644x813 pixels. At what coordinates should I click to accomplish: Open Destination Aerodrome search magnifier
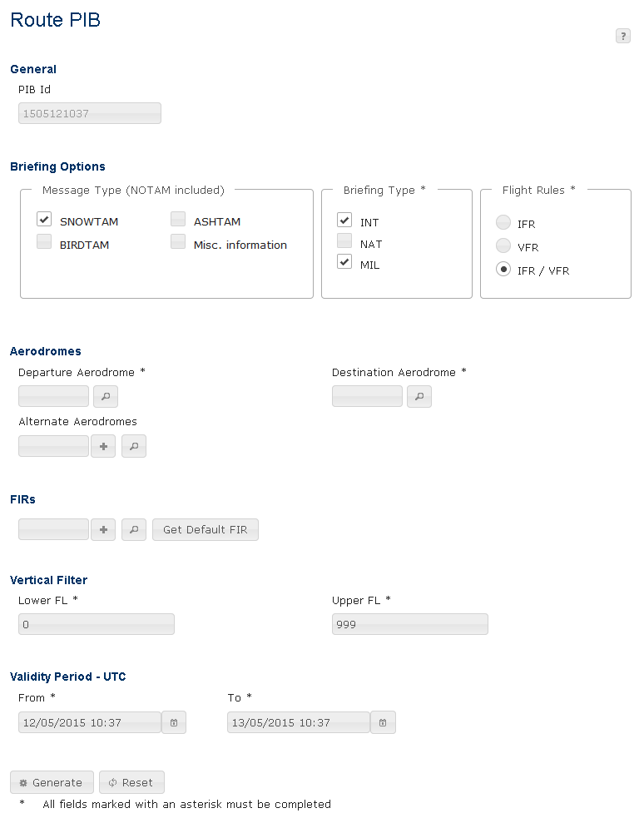pyautogui.click(x=419, y=397)
